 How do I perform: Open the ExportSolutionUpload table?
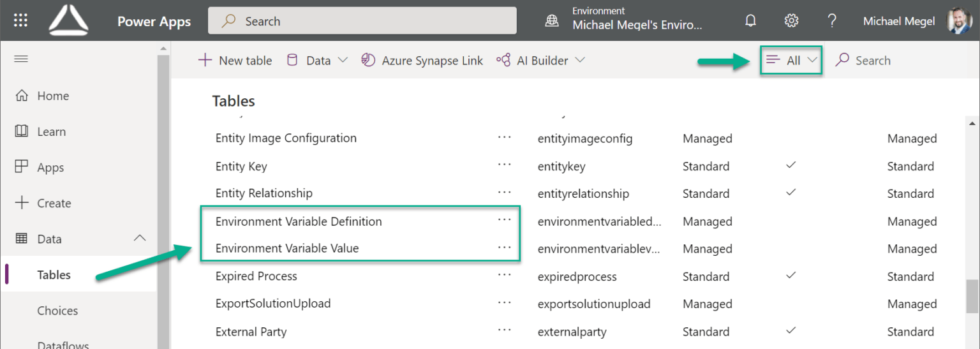tap(273, 304)
